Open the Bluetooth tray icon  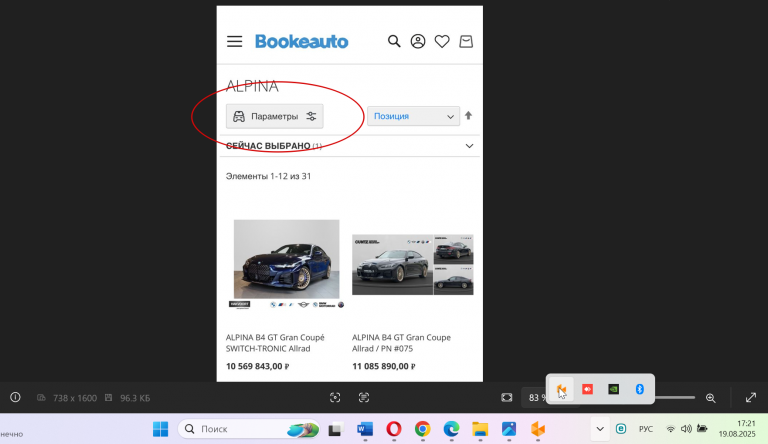click(639, 389)
